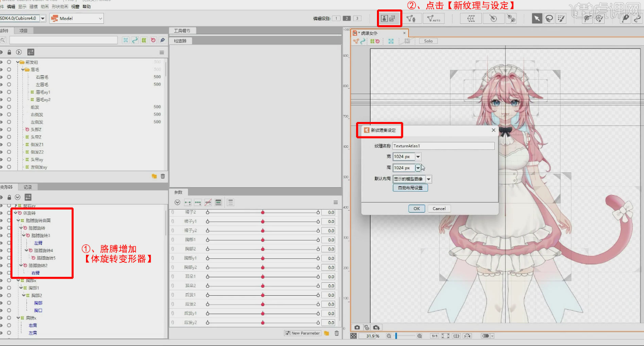Run the automatic mesh generator (AUTO)
644x346 pixels.
click(434, 18)
